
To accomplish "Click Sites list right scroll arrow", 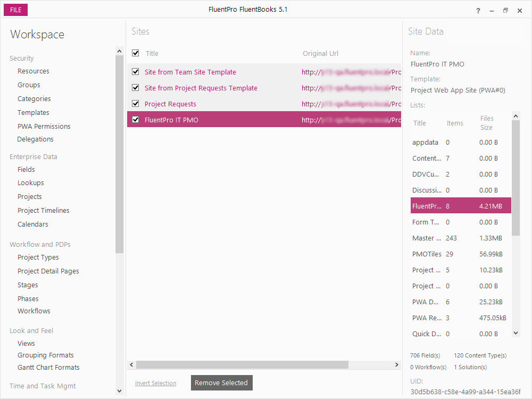I will click(397, 365).
